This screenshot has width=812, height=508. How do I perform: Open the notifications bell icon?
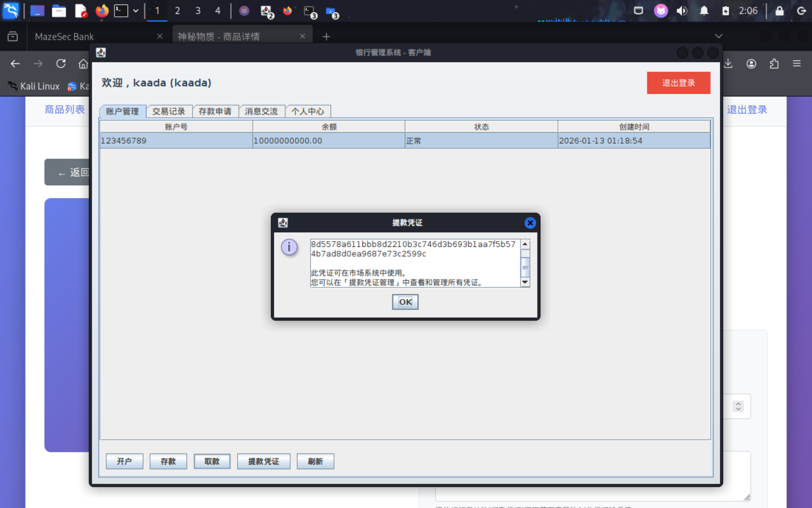(x=704, y=11)
